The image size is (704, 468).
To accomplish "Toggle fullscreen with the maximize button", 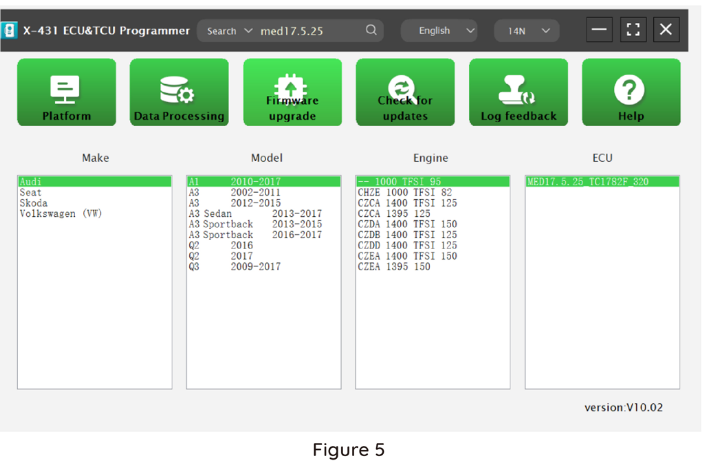I will pyautogui.click(x=632, y=30).
